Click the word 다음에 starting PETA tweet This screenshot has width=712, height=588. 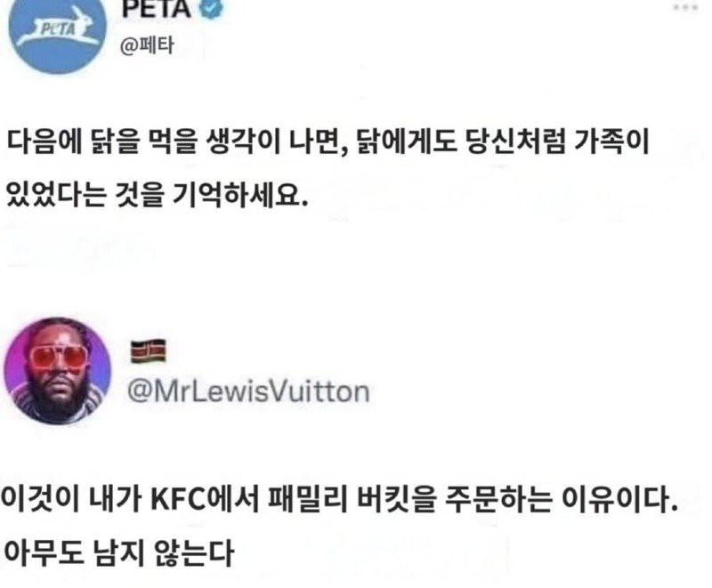coord(44,141)
